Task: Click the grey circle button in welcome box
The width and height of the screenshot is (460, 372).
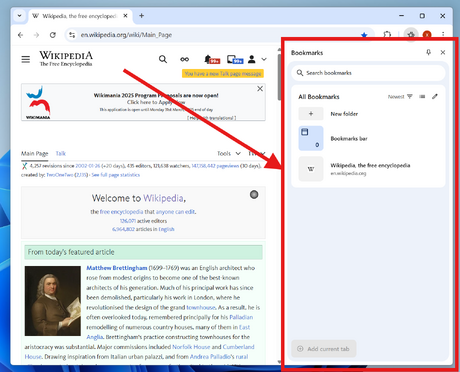Action: point(254,194)
